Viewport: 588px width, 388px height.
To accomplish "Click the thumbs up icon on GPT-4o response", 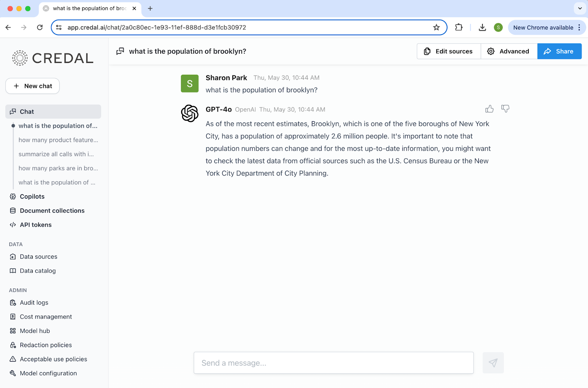I will (x=489, y=109).
